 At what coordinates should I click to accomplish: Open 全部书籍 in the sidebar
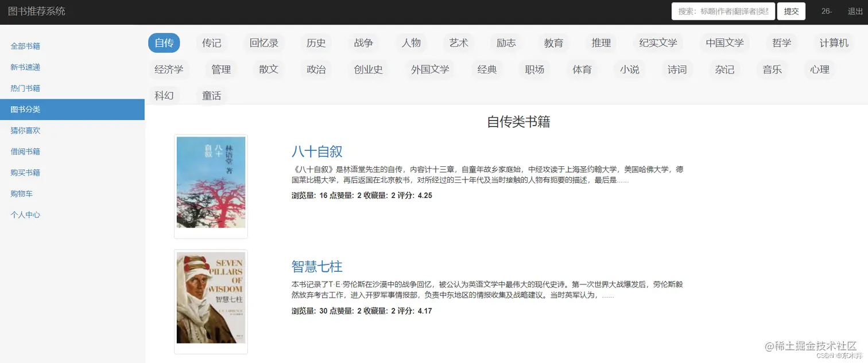[25, 45]
